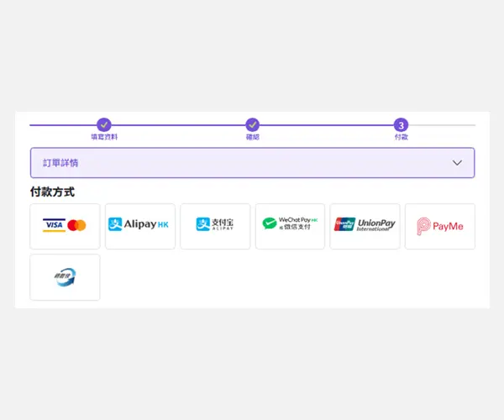
Task: Click the chevron arrow in order details bar
Action: pos(457,163)
